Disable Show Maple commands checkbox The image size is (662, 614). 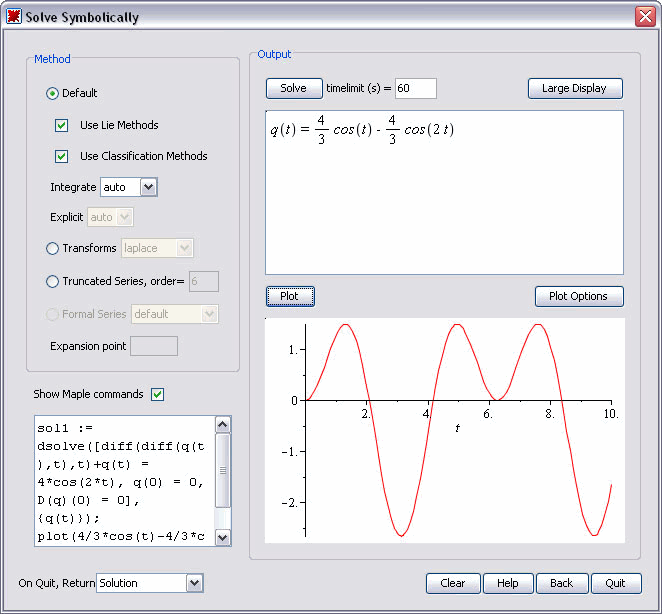(x=157, y=394)
